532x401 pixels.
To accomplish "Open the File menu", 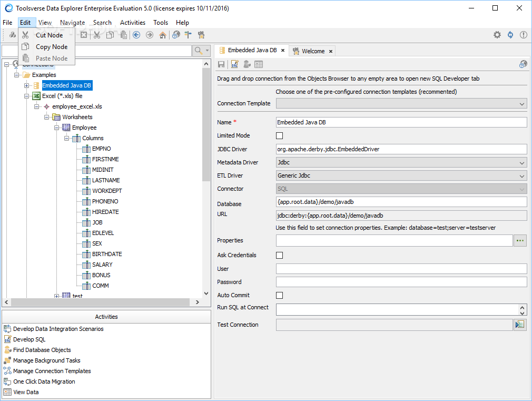I will [x=7, y=23].
